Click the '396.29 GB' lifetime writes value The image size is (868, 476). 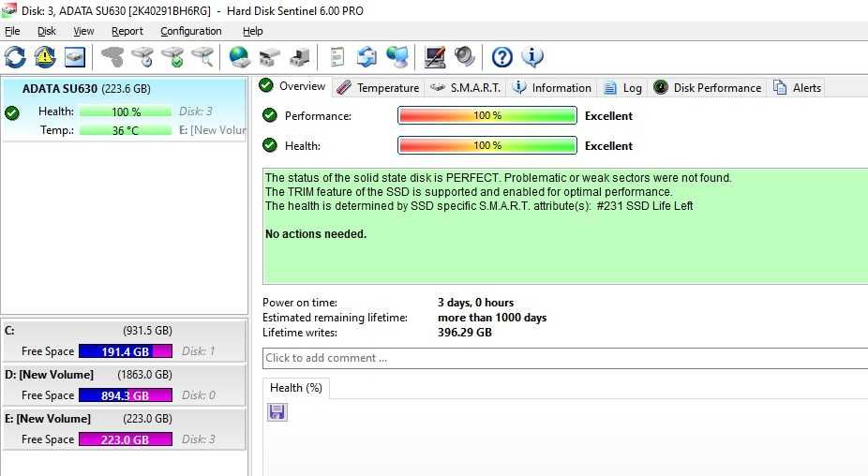(464, 333)
